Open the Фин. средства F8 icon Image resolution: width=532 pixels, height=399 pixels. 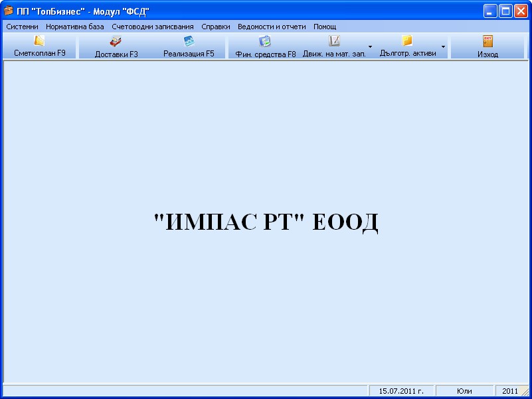pyautogui.click(x=265, y=41)
